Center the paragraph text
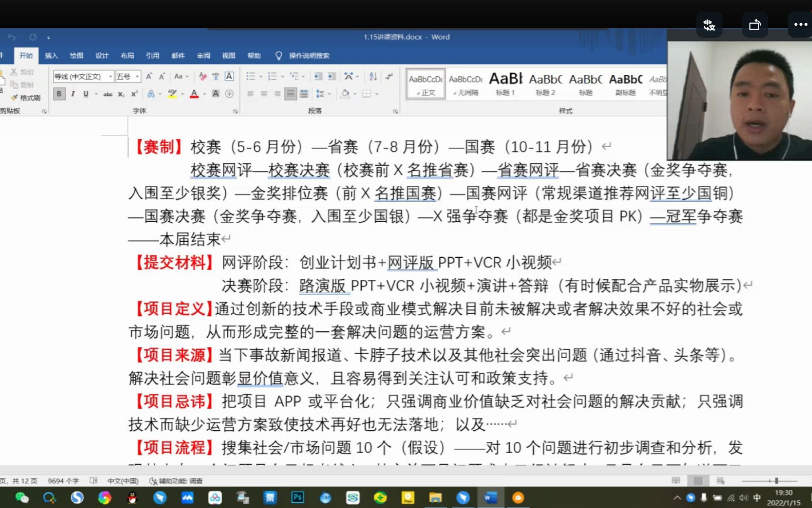Viewport: 812px width, 508px height. click(x=264, y=94)
